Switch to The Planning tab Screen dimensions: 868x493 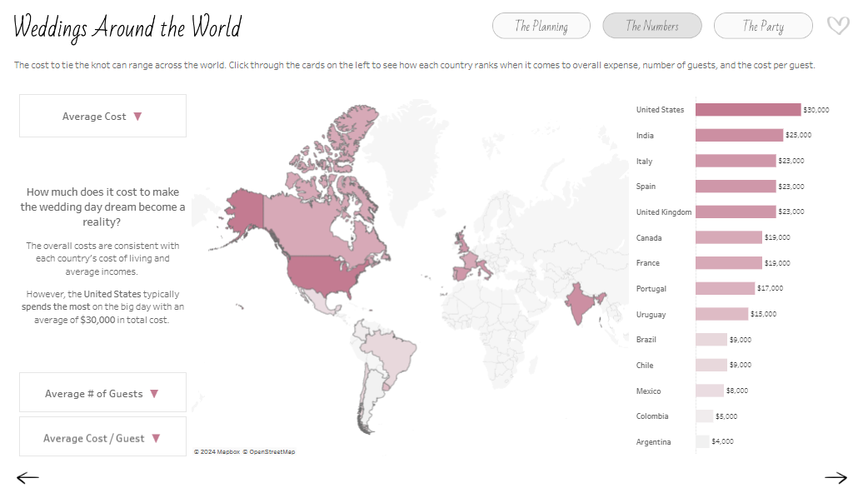point(541,26)
